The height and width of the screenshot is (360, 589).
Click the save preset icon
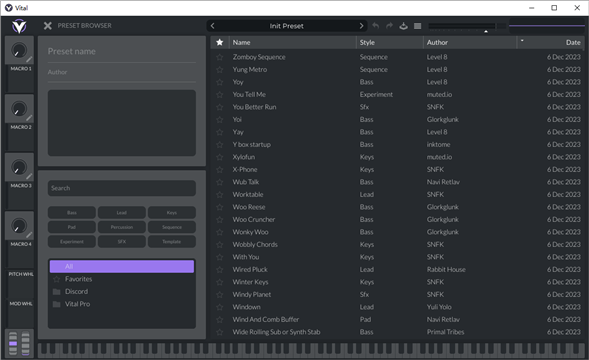[403, 26]
